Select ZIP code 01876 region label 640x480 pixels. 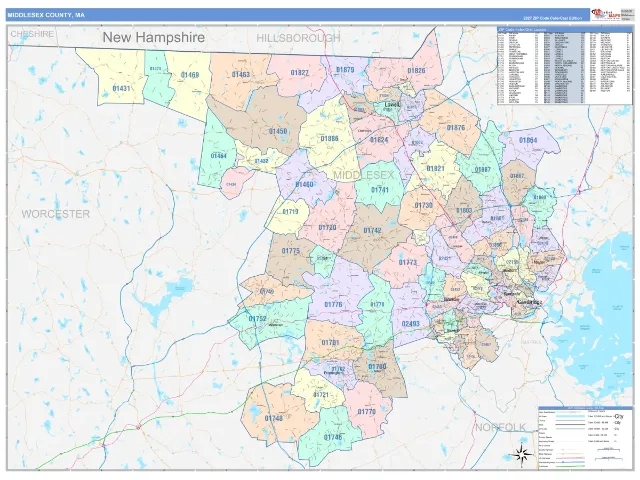(456, 128)
